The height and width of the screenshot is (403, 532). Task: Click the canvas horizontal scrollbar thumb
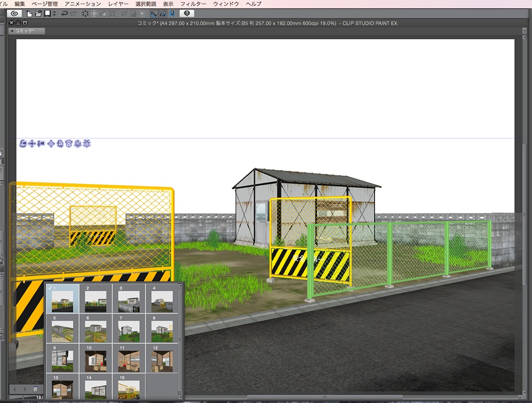[x=325, y=397]
